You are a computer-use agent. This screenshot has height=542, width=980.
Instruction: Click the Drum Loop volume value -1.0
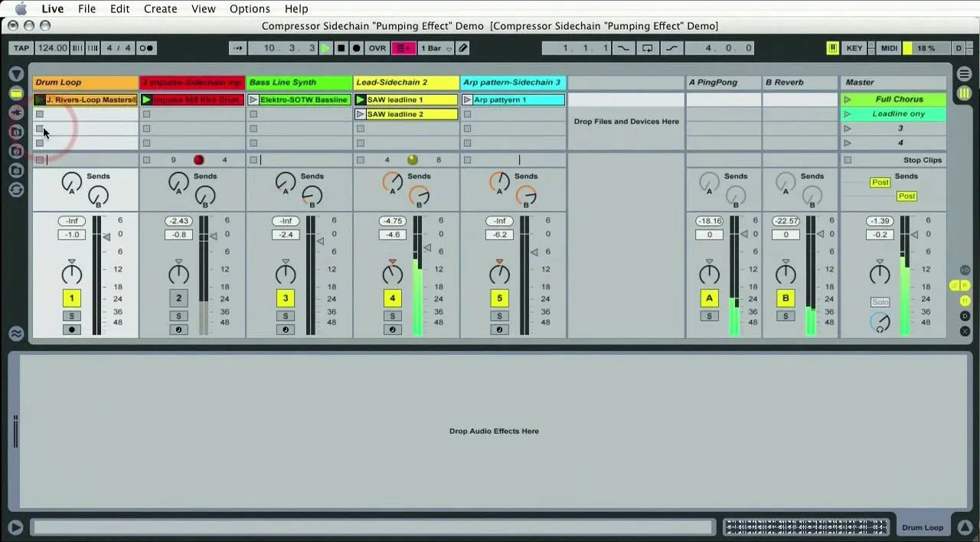click(x=72, y=235)
